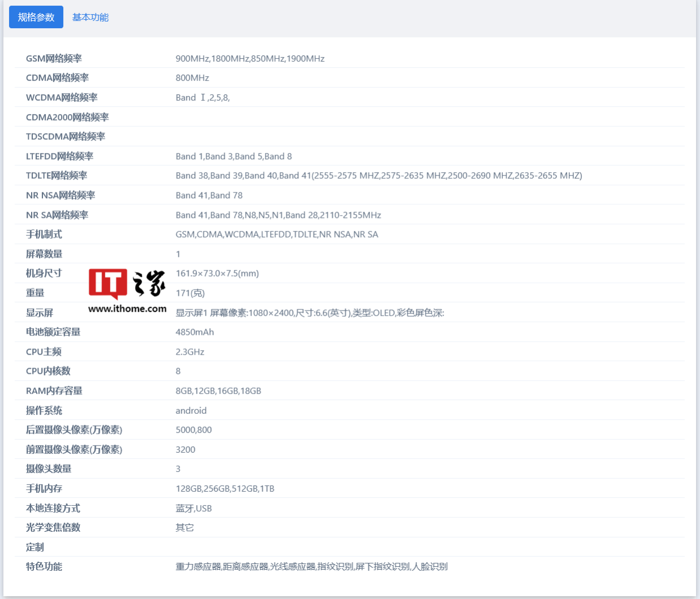
Task: Click the 特色功能 sensor list text
Action: click(x=311, y=566)
